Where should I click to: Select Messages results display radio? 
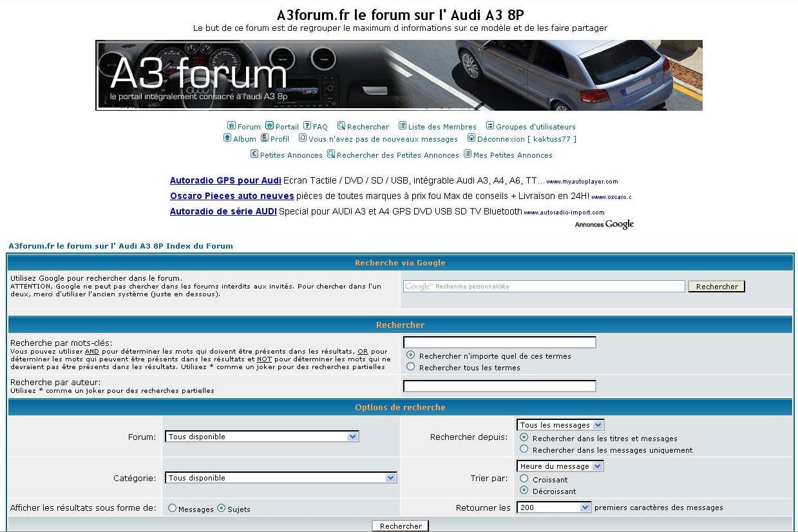click(x=172, y=508)
